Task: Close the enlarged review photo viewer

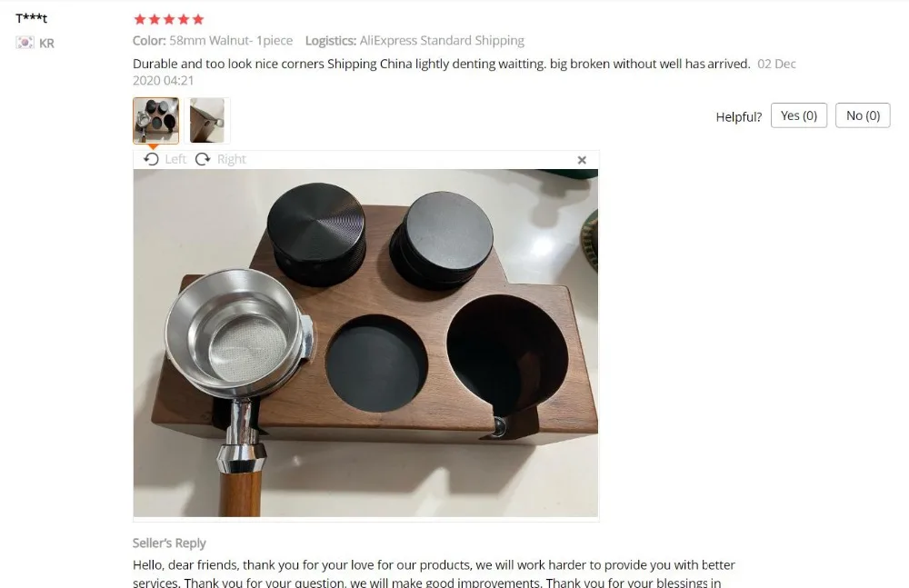Action: pos(582,160)
